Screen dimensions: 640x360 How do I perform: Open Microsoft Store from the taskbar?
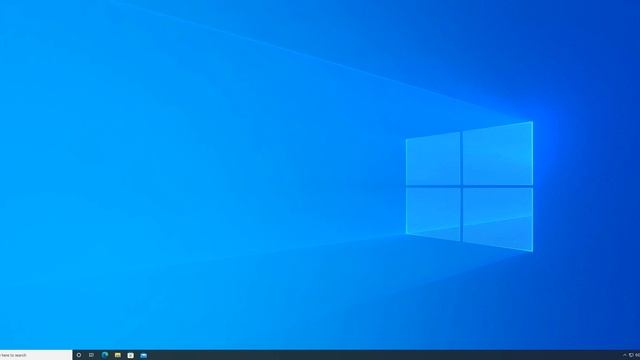pos(131,355)
